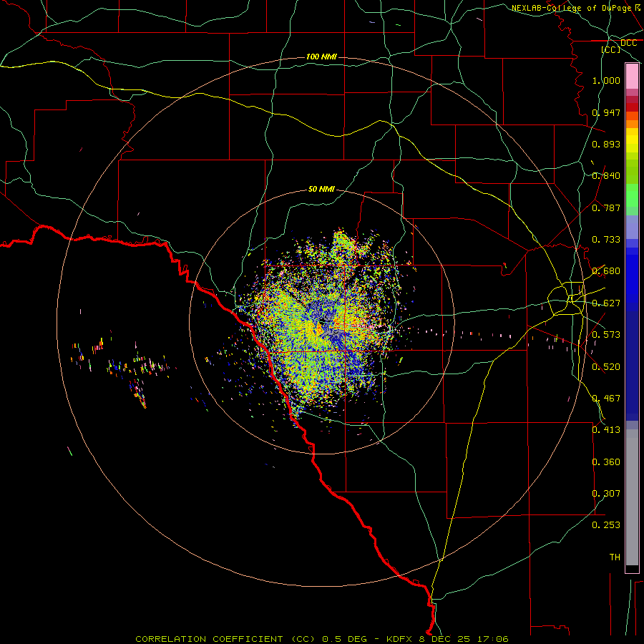Click the [CC] unit label above the color scale
Viewport: 644px width, 644px height.
610,49
